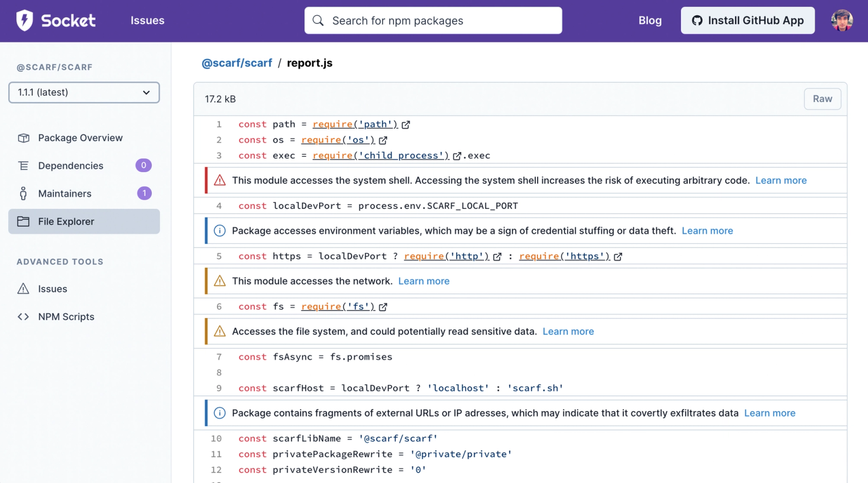Click line 7 fsAsync code text

coord(315,357)
